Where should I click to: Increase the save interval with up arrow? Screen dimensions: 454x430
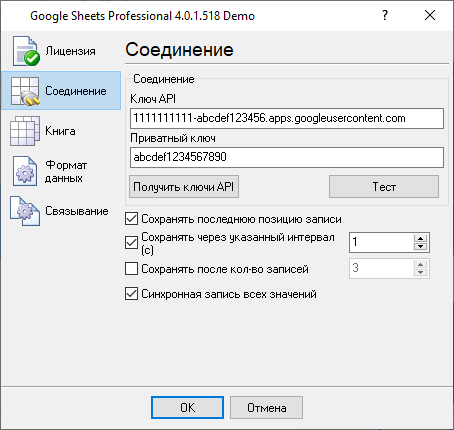[x=421, y=238]
